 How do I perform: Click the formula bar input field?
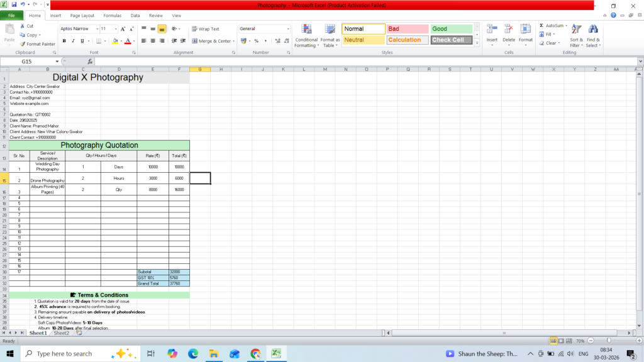coord(365,62)
